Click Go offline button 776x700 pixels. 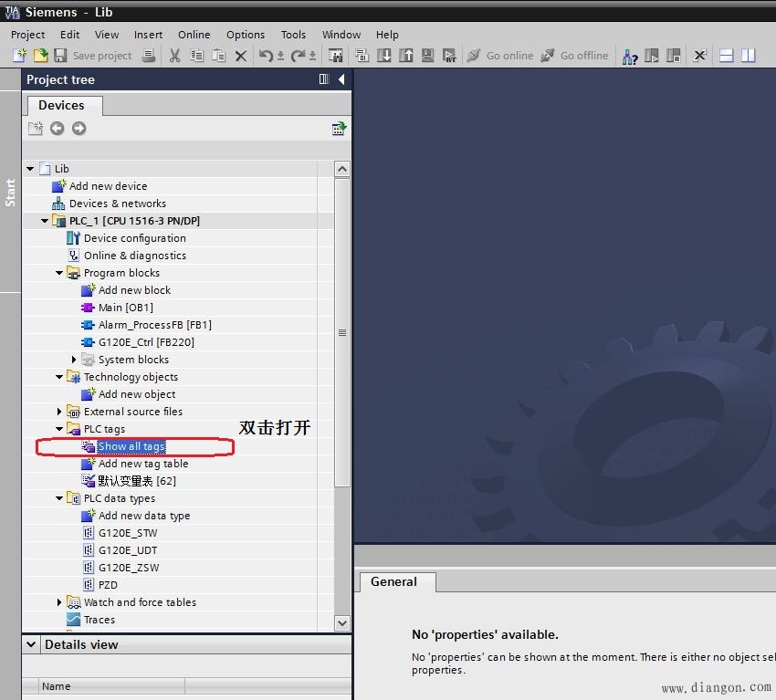pos(574,56)
